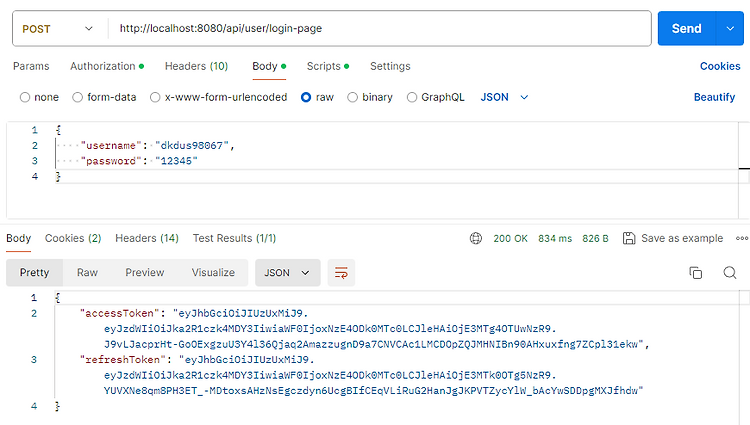750x425 pixels.
Task: Click the search response icon
Action: (729, 272)
